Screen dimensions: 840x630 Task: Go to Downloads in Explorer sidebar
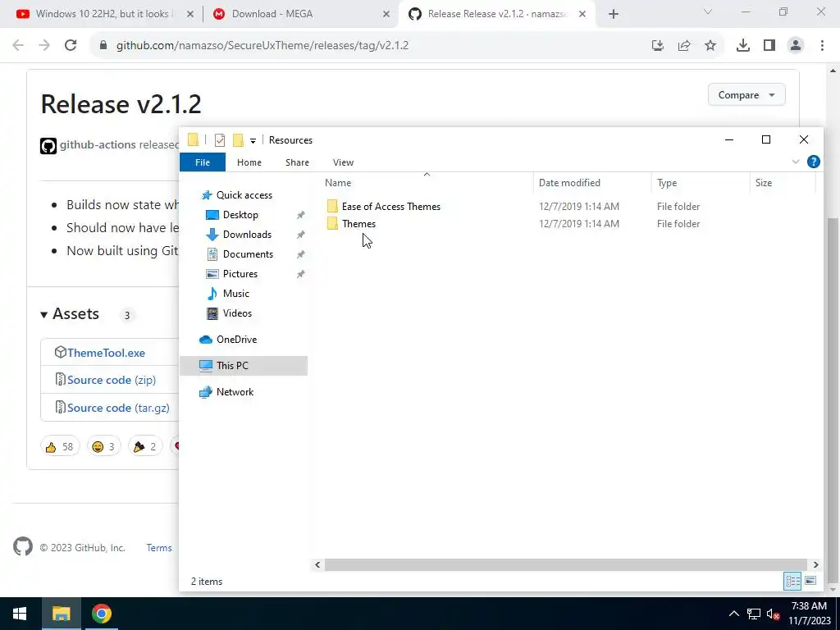(247, 235)
